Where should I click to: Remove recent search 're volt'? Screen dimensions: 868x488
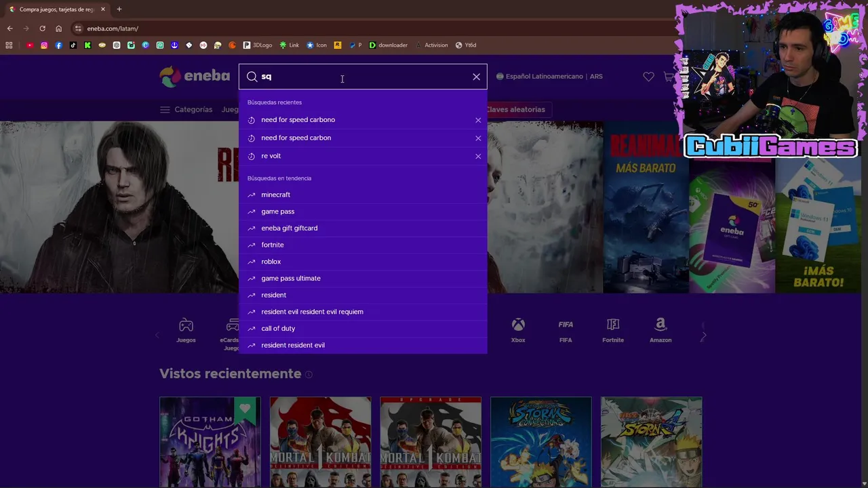point(478,157)
